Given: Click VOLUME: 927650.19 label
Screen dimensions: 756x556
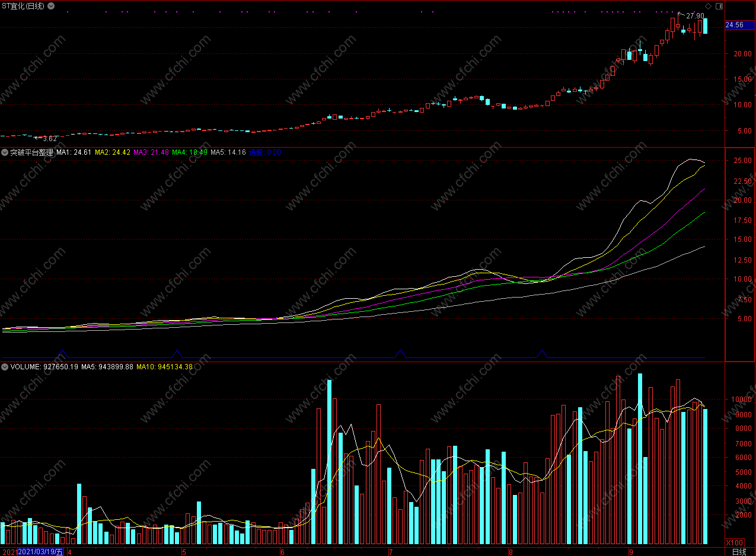Looking at the screenshot, I should coord(44,367).
